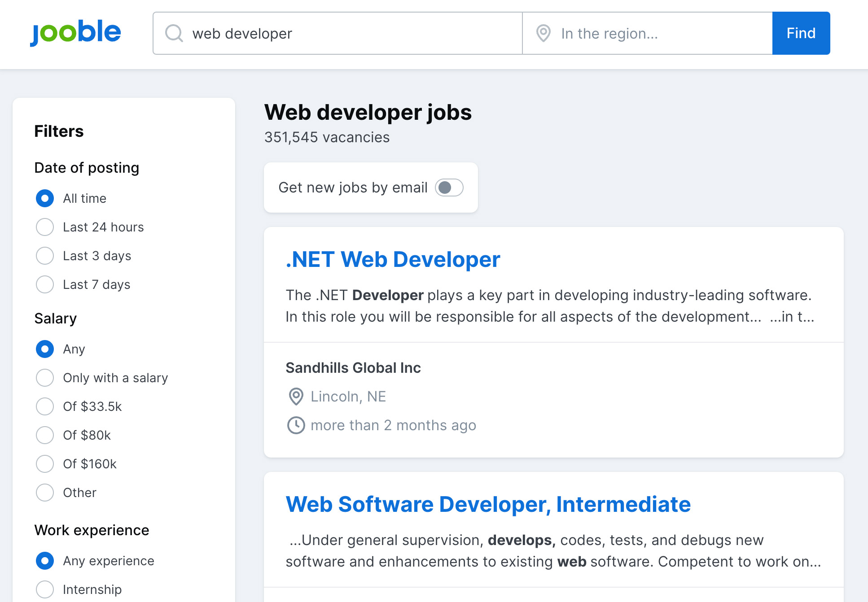The image size is (868, 602).
Task: Click the Salary section label
Action: pos(56,318)
